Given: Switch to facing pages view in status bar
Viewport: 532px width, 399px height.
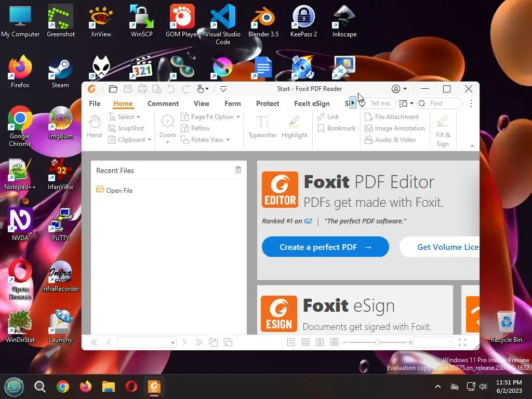Looking at the screenshot, I should click(x=320, y=342).
